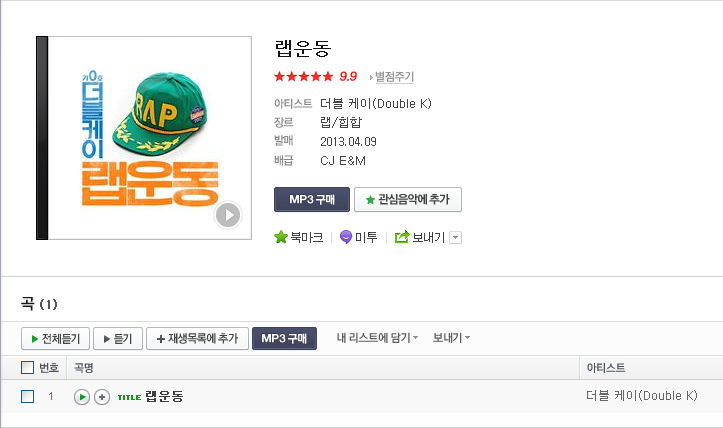Image resolution: width=723 pixels, height=428 pixels.
Task: Click the 듣기 listen button
Action: tap(118, 339)
